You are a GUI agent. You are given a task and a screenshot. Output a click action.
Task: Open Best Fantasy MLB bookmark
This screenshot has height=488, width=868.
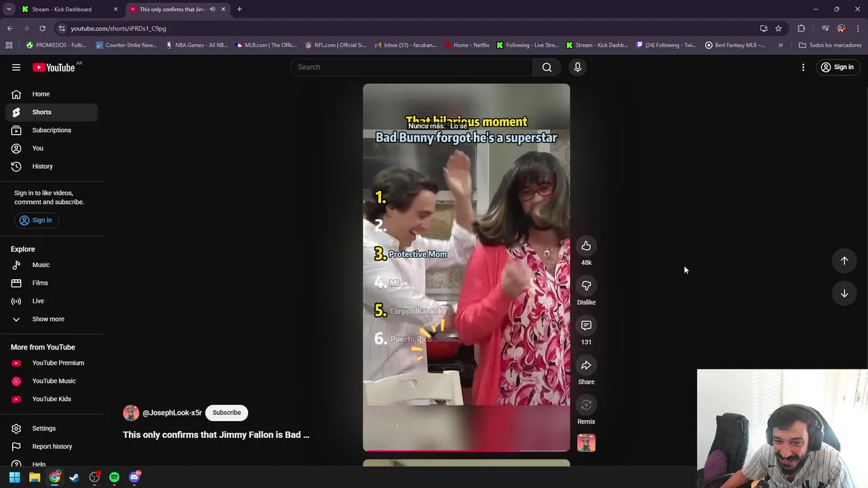734,45
